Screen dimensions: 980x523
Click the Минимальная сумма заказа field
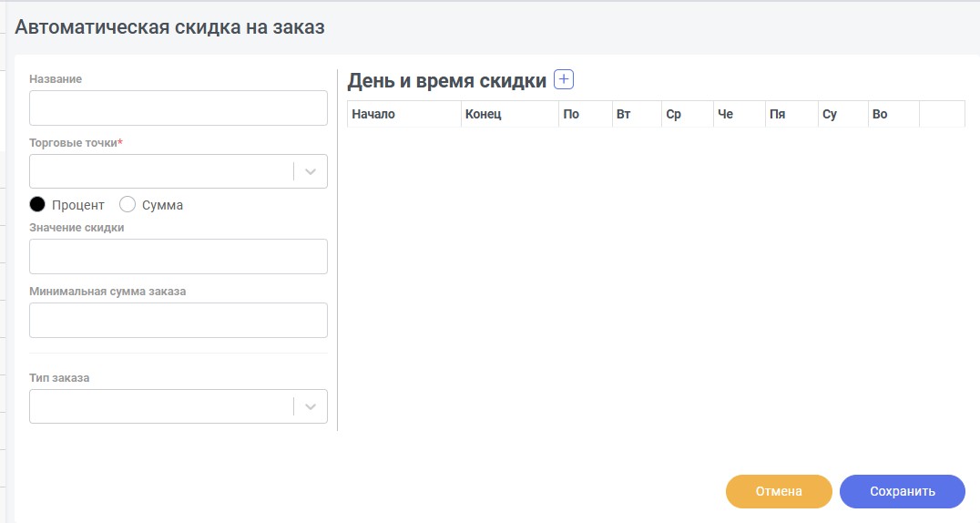click(179, 321)
